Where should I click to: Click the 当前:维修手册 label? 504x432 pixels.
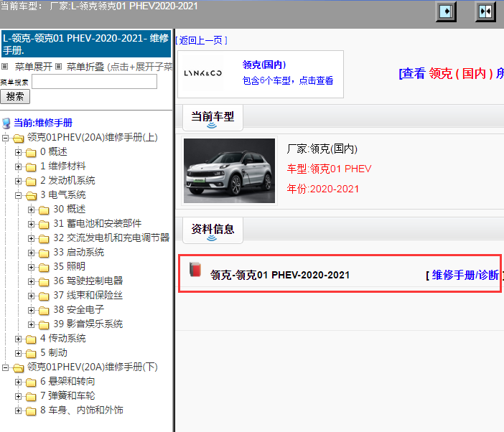coord(43,123)
